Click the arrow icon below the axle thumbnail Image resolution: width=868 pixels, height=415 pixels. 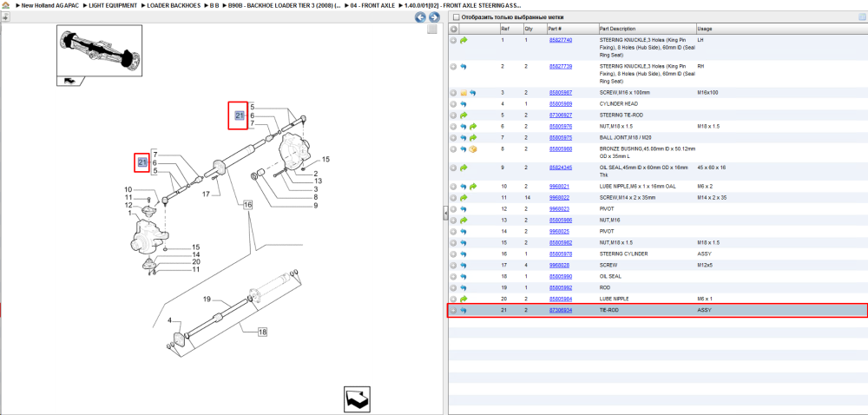tap(71, 82)
